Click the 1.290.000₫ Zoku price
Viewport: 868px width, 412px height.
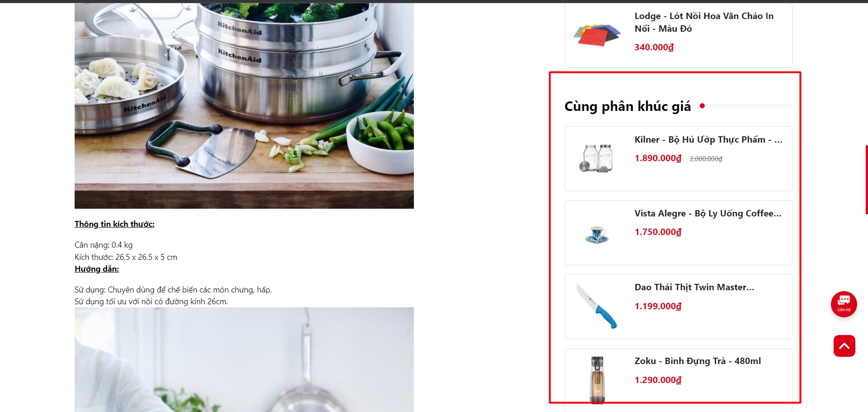pyautogui.click(x=658, y=380)
